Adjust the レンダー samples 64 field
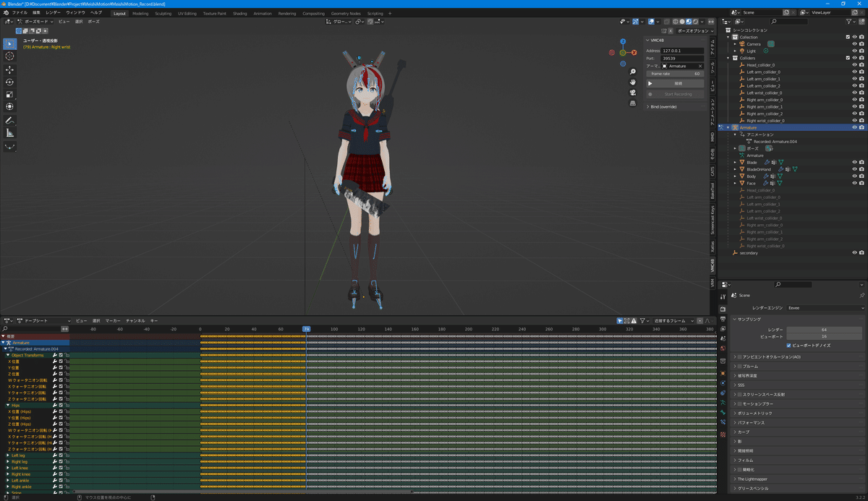Viewport: 868px width, 501px height. [826, 330]
